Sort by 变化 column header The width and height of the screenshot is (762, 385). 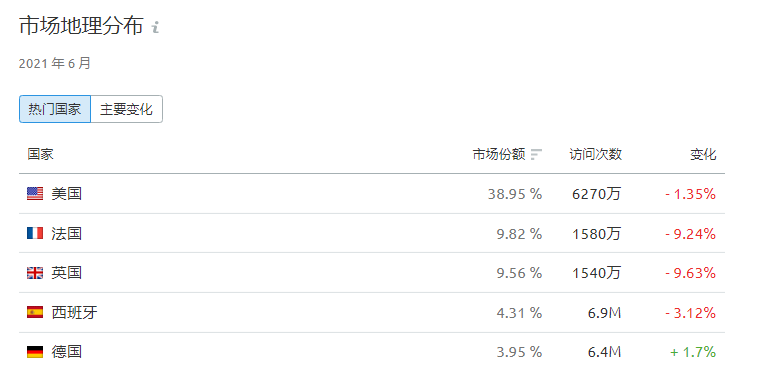(x=703, y=155)
